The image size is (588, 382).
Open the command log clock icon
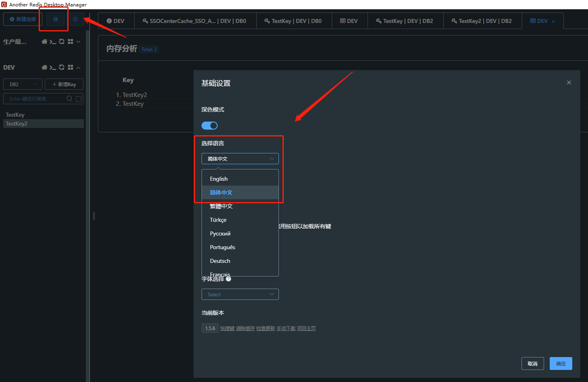[x=75, y=19]
